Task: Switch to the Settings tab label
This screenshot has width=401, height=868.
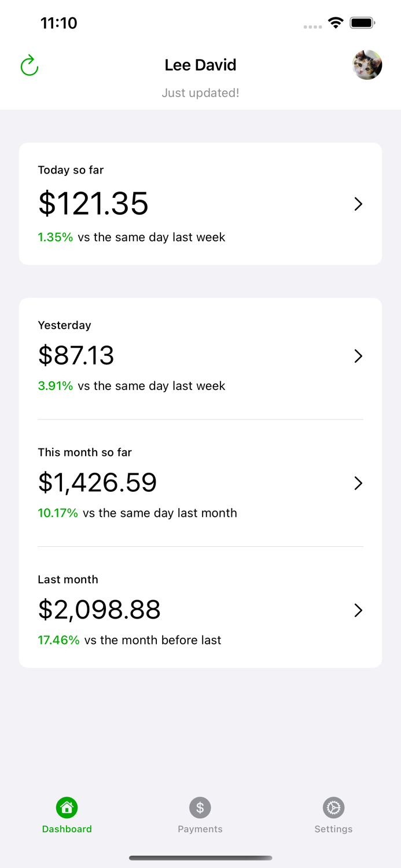Action: (x=333, y=829)
